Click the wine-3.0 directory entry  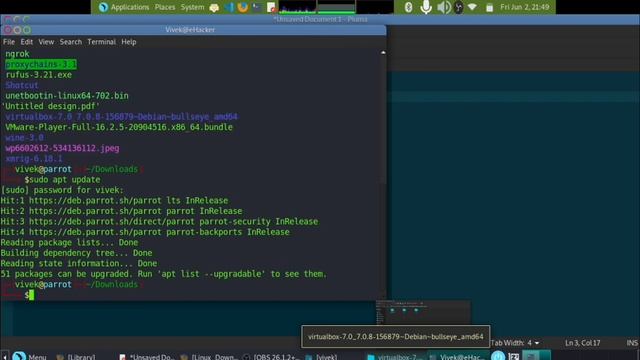24,138
